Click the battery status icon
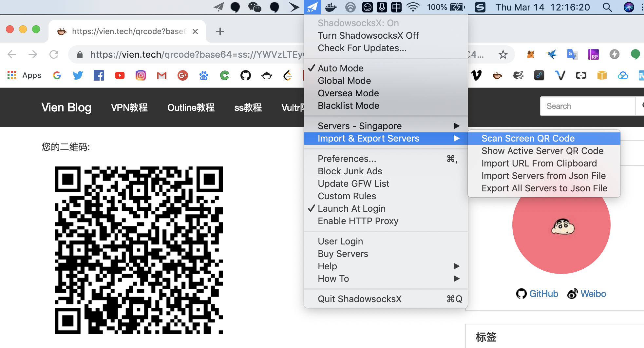 (x=458, y=7)
